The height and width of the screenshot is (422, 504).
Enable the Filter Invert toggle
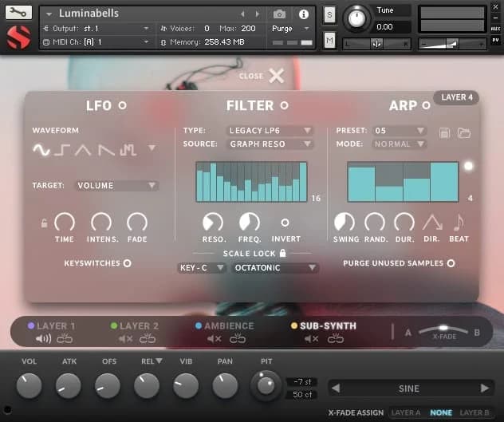pyautogui.click(x=285, y=223)
